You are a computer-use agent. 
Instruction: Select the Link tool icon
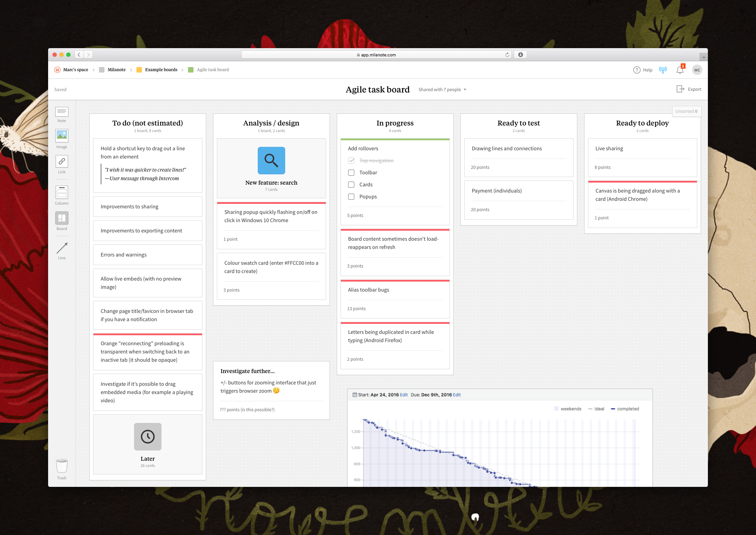62,161
